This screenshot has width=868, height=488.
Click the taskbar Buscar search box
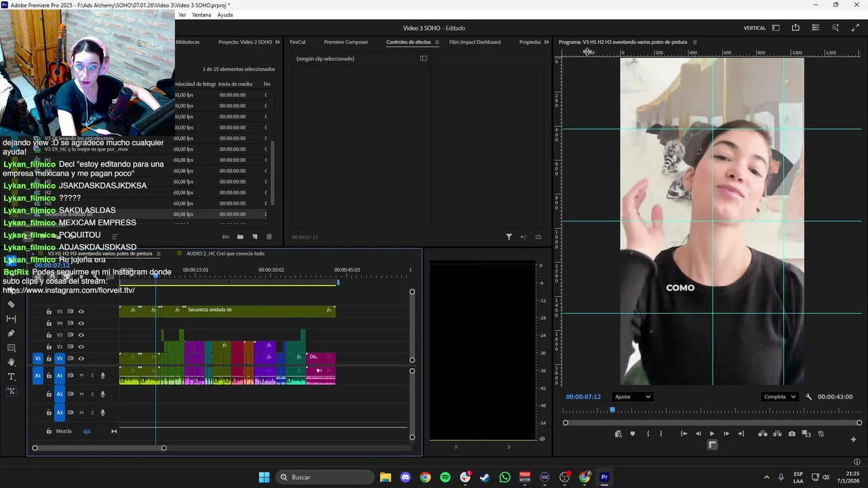coord(325,477)
